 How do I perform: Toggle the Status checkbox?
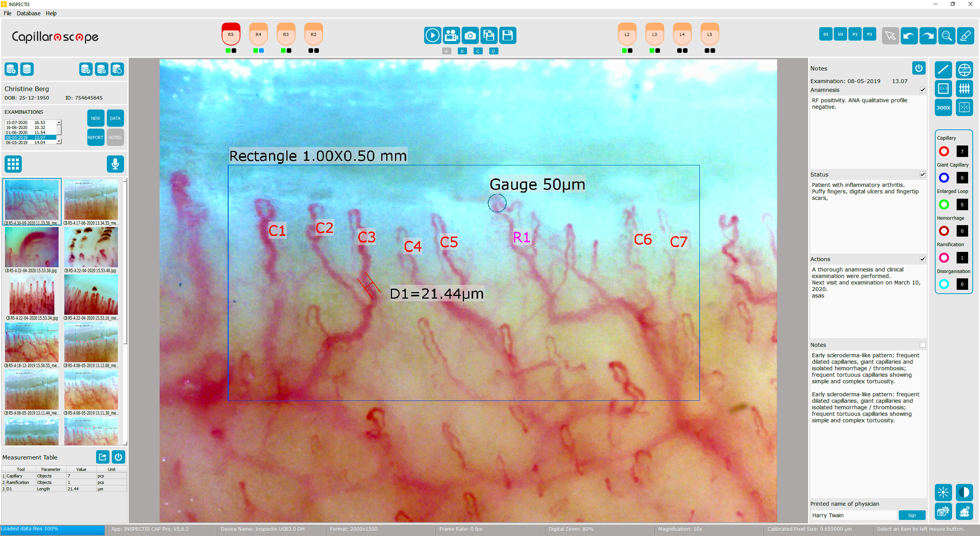tap(923, 175)
